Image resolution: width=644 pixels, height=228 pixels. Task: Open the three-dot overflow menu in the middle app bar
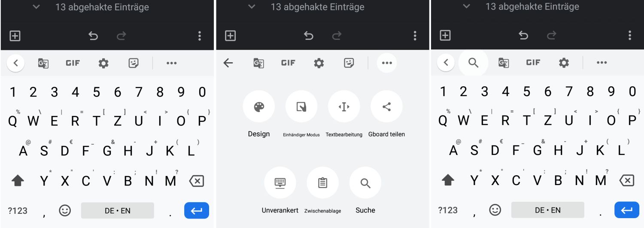click(415, 36)
